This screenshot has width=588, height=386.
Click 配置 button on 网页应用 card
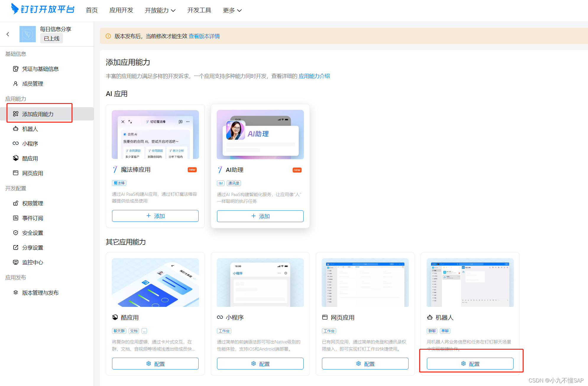[x=365, y=364]
